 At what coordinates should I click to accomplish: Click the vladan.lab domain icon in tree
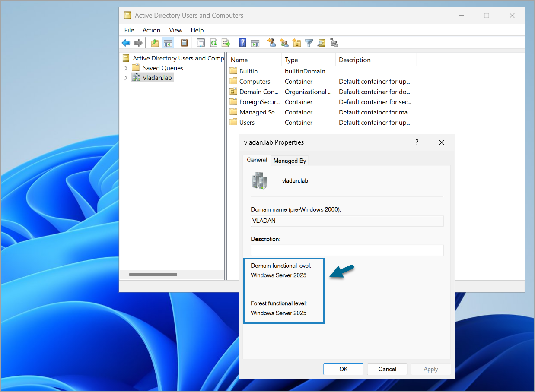point(136,78)
